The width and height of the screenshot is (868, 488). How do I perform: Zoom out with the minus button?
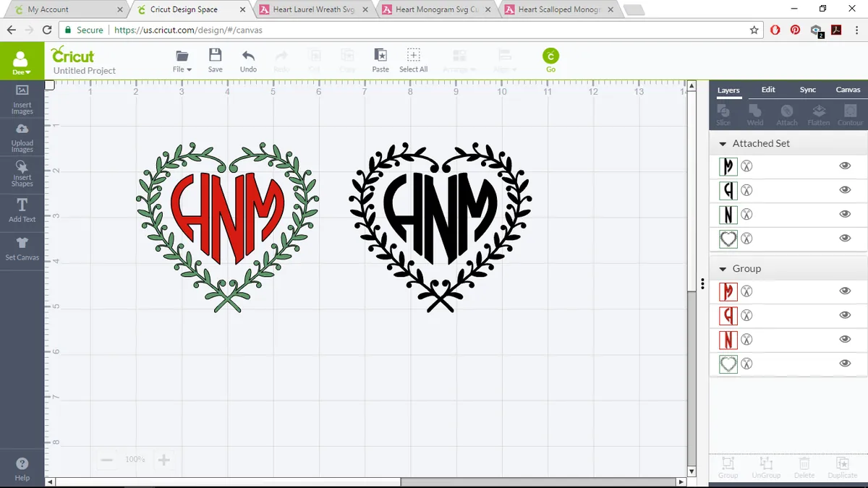coord(106,460)
